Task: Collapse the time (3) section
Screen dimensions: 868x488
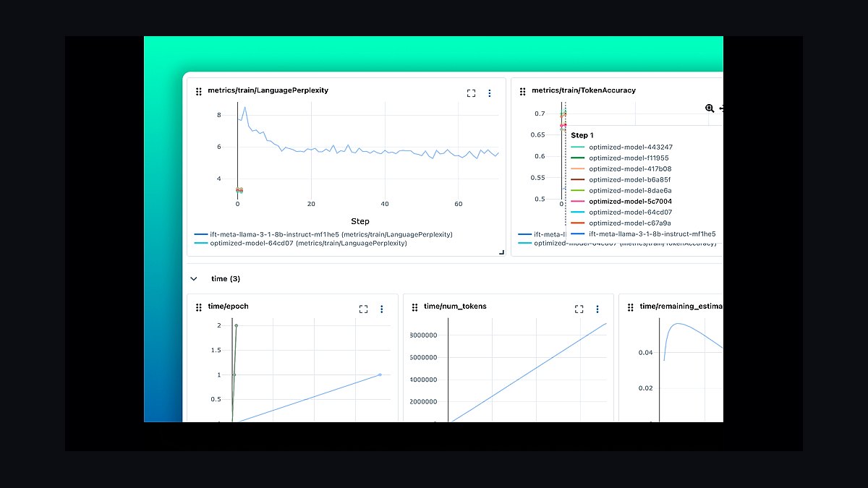Action: point(194,278)
